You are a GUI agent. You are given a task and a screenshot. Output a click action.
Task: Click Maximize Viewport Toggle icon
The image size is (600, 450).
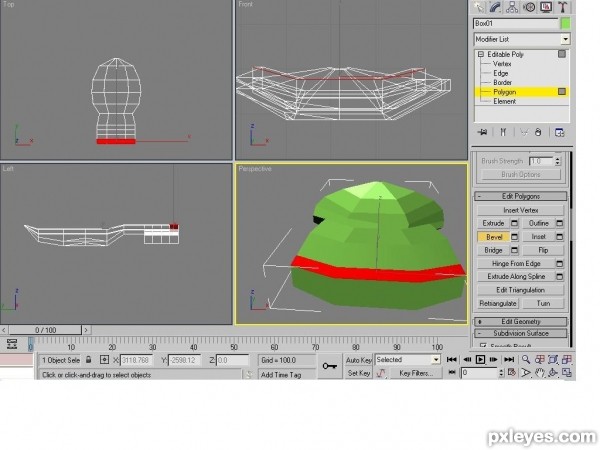pos(567,373)
